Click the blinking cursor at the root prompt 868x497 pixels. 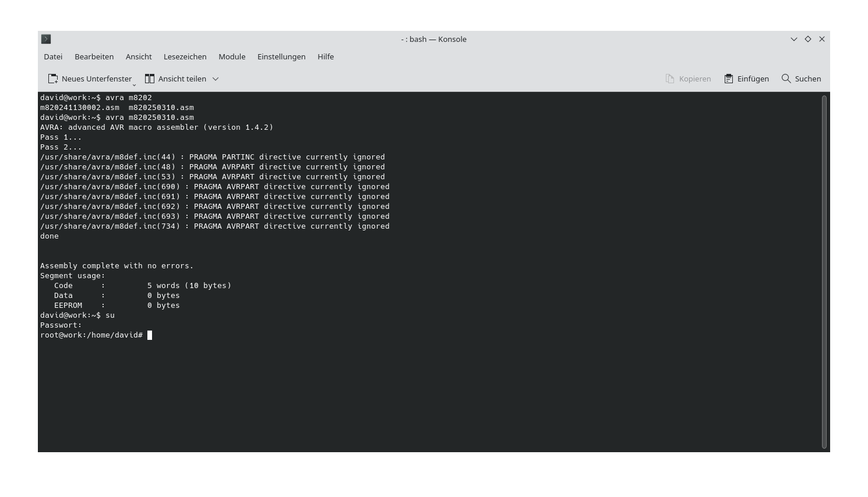[x=150, y=335]
